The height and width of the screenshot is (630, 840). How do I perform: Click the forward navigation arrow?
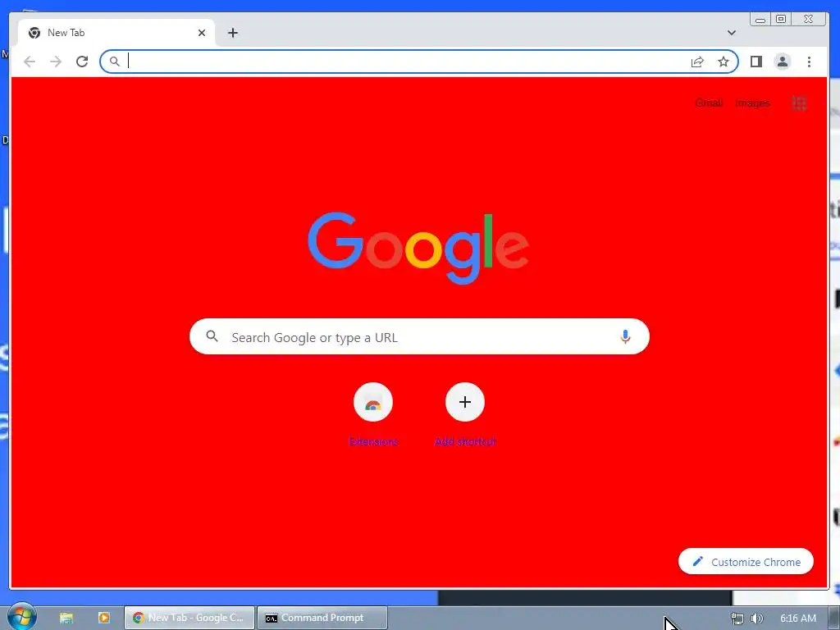[56, 62]
